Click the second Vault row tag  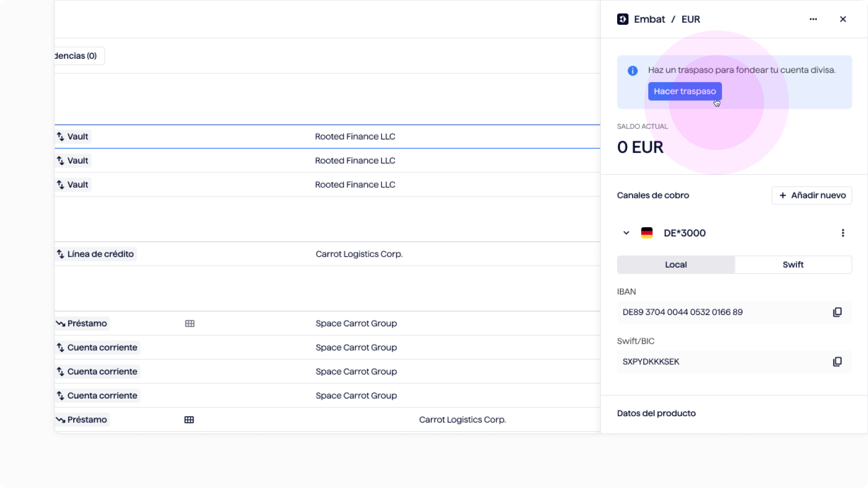73,160
